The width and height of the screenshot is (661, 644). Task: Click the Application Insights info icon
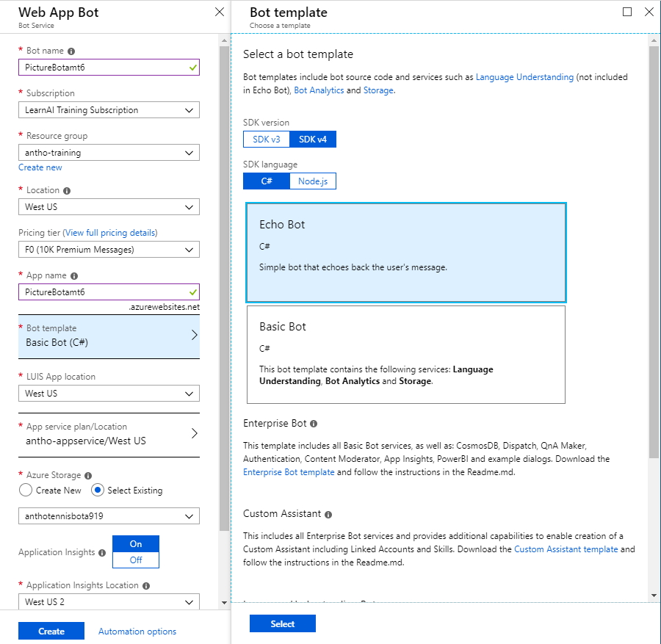coord(102,553)
